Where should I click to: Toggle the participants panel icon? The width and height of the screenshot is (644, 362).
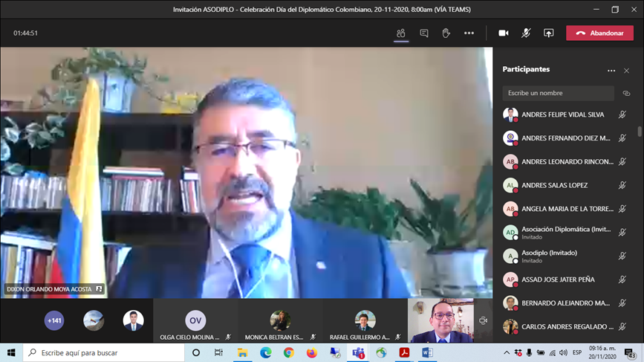point(401,33)
